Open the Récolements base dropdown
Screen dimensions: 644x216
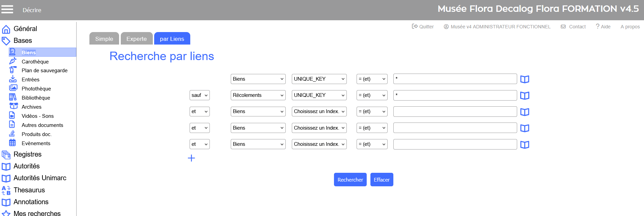point(258,95)
